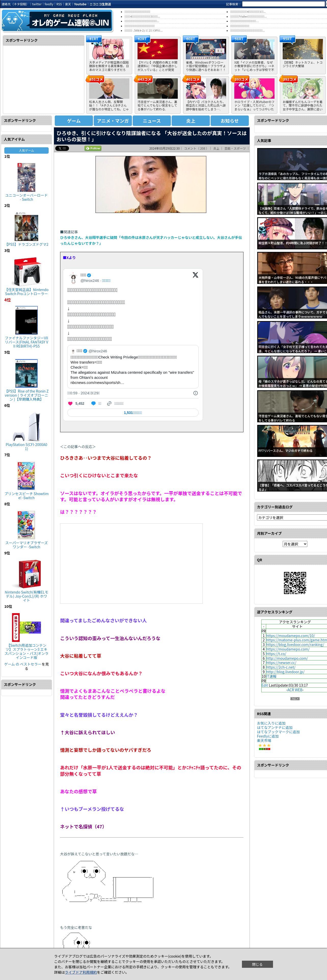Click the 記事検索 search input field
The image size is (327, 980).
pos(283,4)
